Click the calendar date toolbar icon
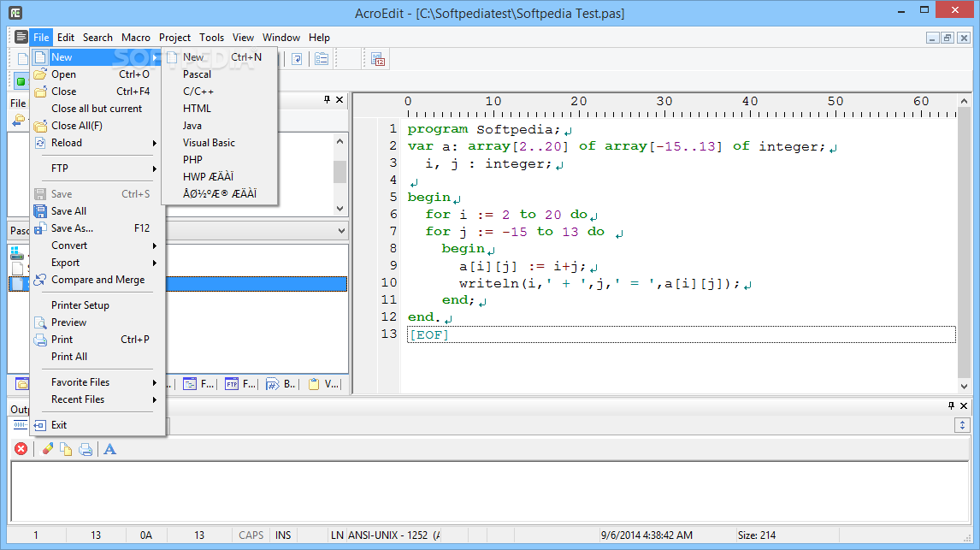This screenshot has height=550, width=980. tap(377, 59)
